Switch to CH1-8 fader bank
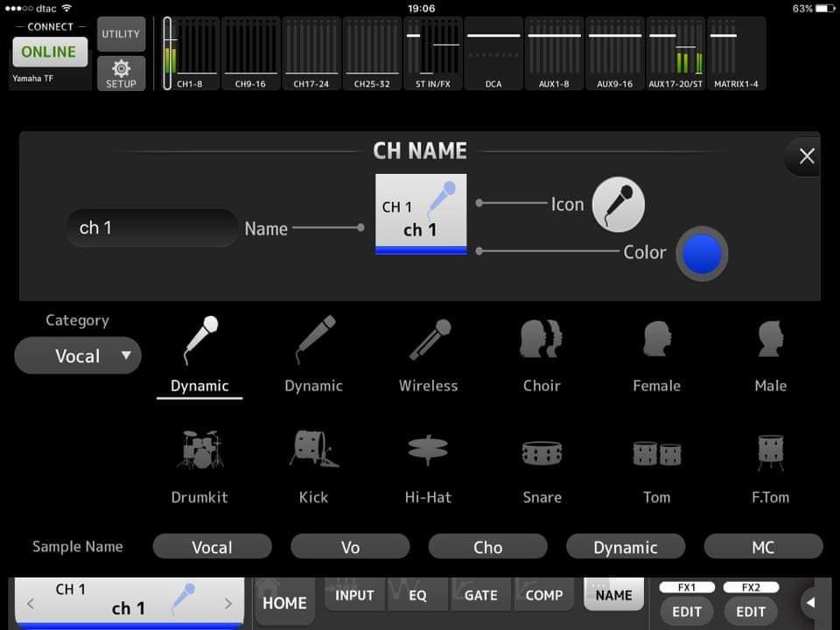 click(190, 53)
